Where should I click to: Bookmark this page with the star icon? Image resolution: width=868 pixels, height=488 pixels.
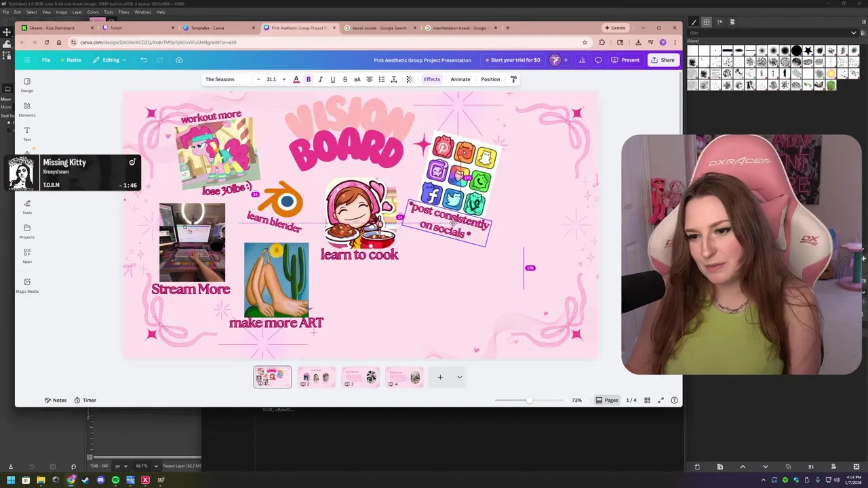[585, 42]
